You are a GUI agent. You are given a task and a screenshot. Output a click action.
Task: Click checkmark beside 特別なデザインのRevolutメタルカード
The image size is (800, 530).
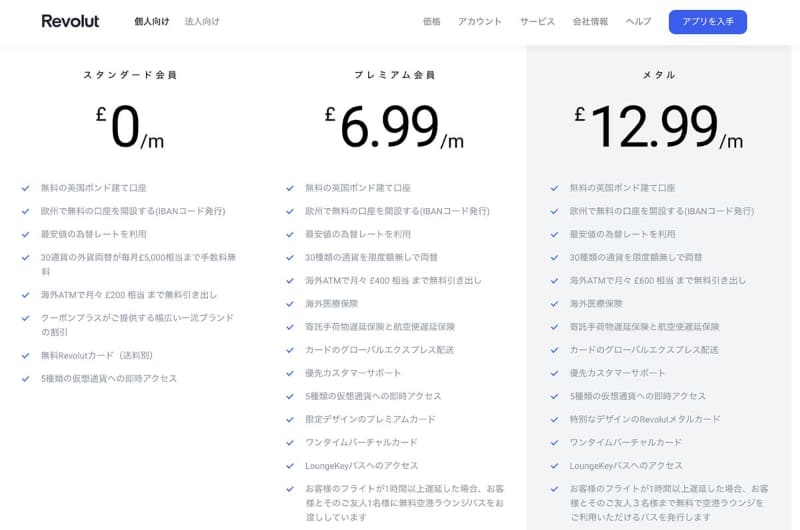click(x=554, y=419)
